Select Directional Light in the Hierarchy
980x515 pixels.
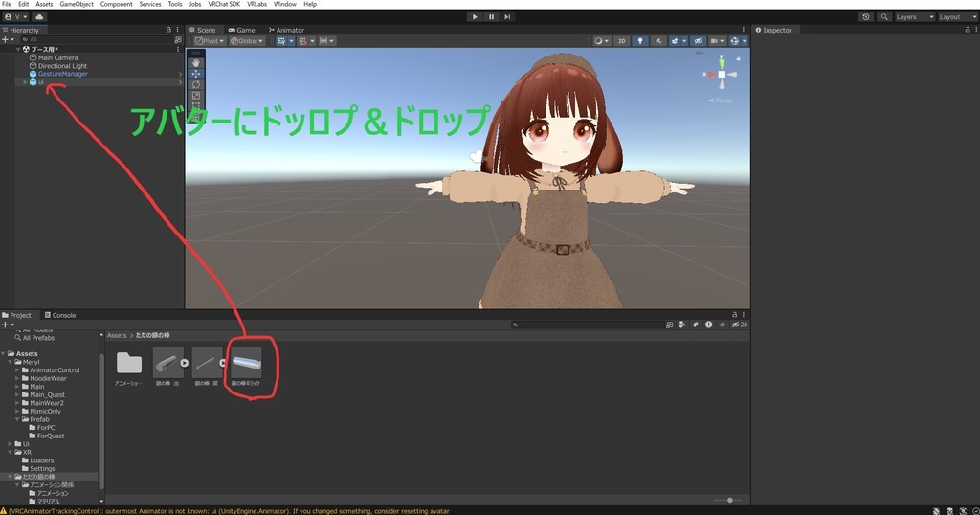tap(62, 66)
